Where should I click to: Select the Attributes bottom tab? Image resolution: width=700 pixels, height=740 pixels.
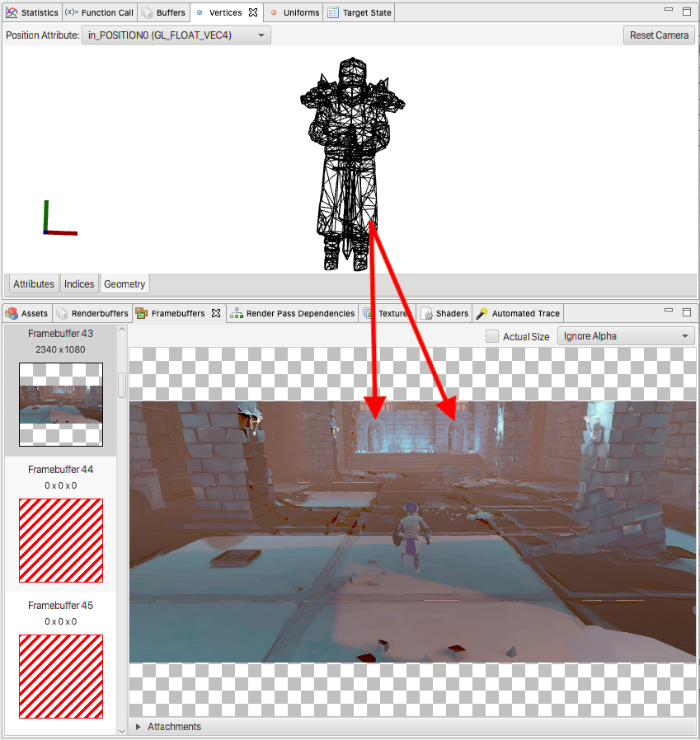point(34,284)
